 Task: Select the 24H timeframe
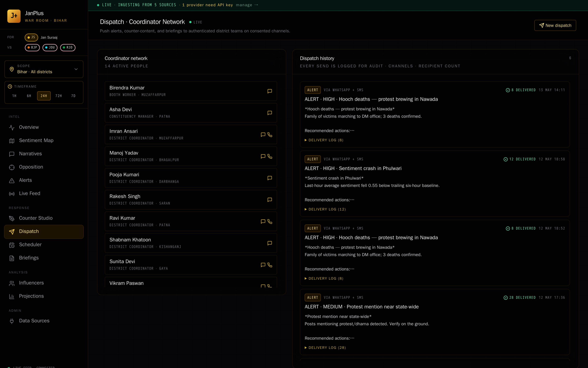44,96
